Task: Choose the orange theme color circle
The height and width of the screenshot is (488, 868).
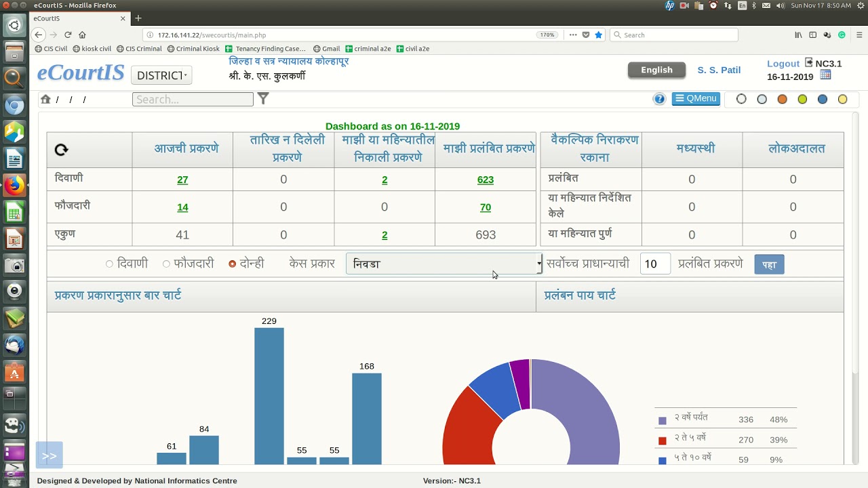Action: 782,99
